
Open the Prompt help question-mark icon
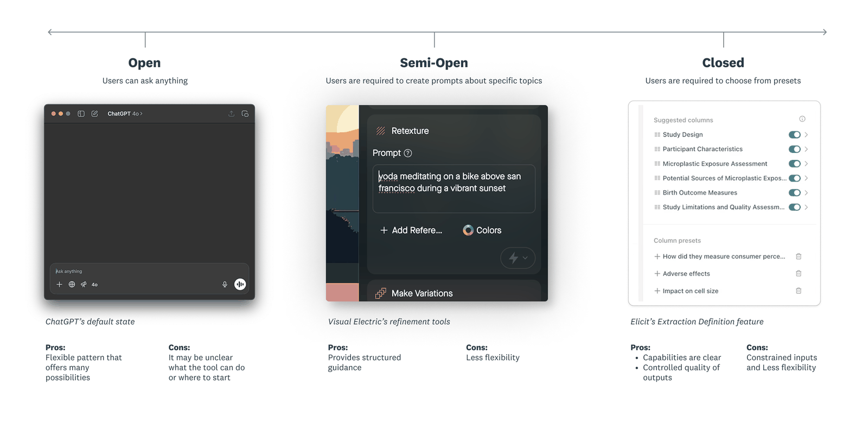point(408,153)
